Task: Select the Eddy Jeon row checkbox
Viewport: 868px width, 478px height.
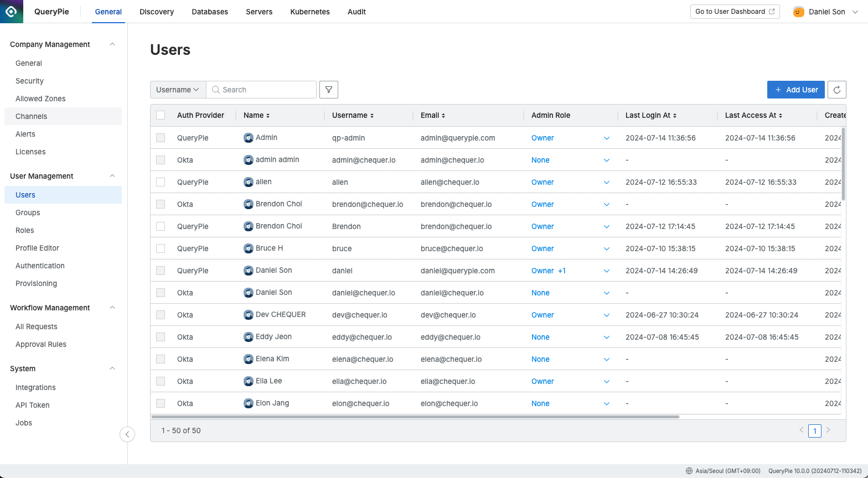Action: (x=161, y=337)
